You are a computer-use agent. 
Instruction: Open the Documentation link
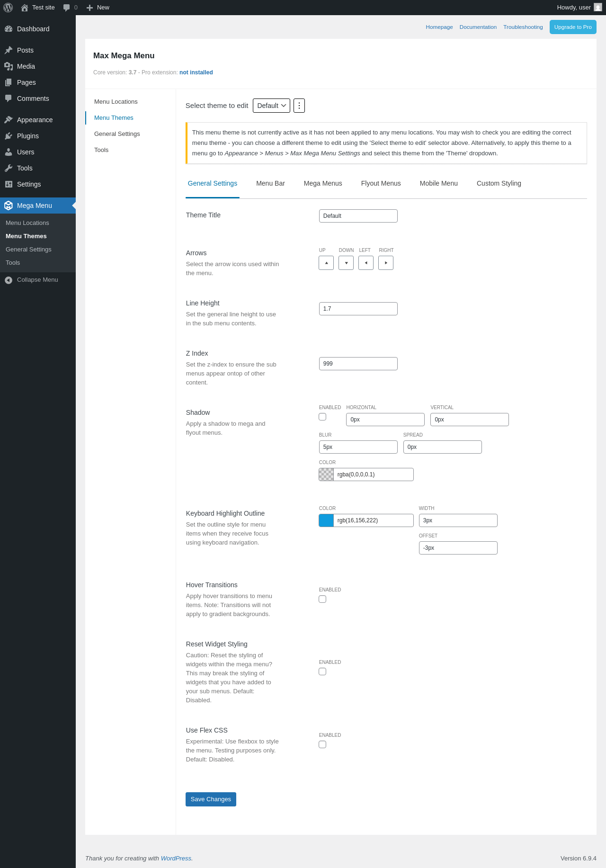pyautogui.click(x=478, y=27)
